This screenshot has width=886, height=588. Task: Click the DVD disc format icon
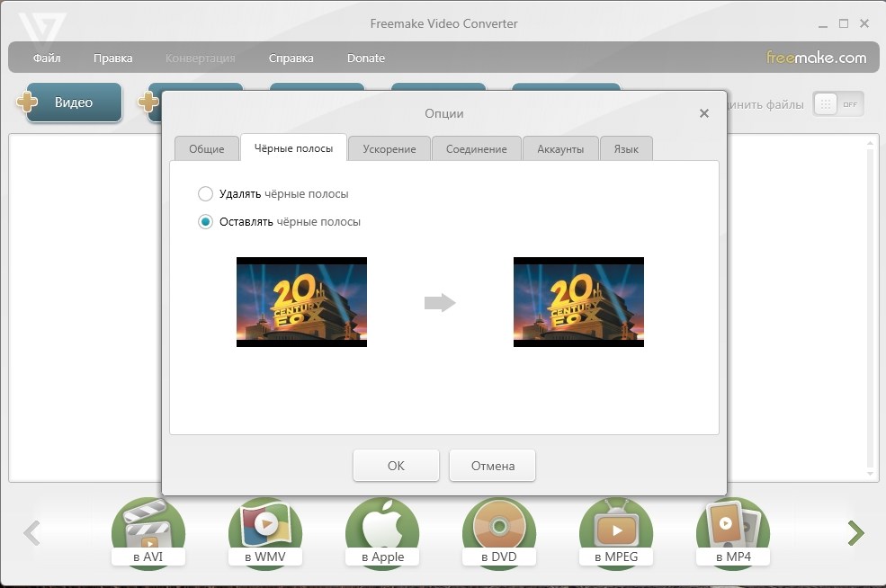498,530
